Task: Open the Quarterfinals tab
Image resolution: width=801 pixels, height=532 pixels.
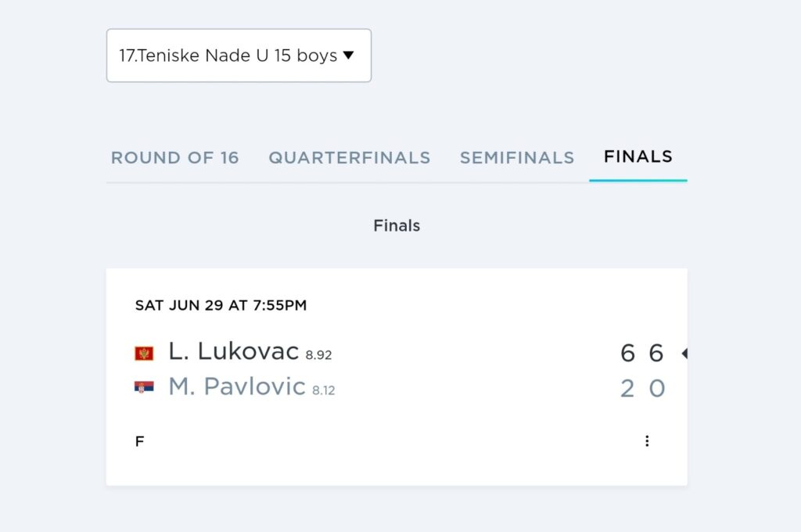Action: click(350, 157)
